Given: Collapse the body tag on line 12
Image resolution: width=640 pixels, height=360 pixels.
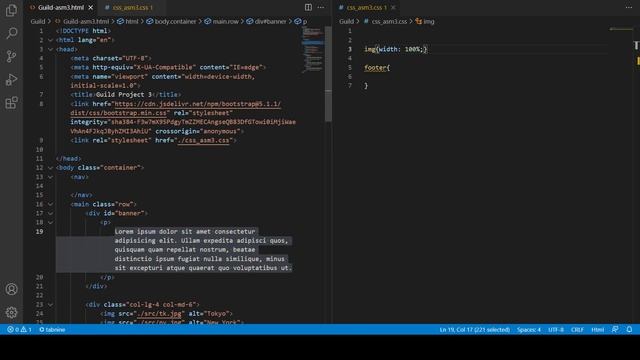Looking at the screenshot, I should 51,168.
